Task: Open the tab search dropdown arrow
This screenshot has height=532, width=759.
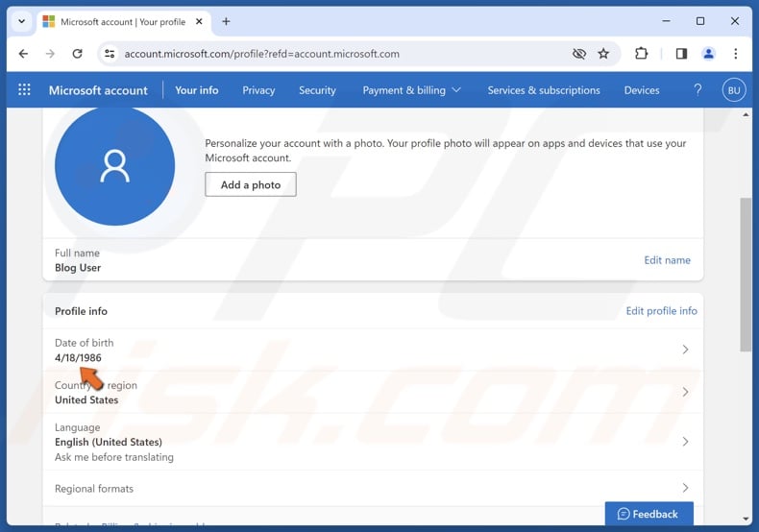Action: click(22, 21)
